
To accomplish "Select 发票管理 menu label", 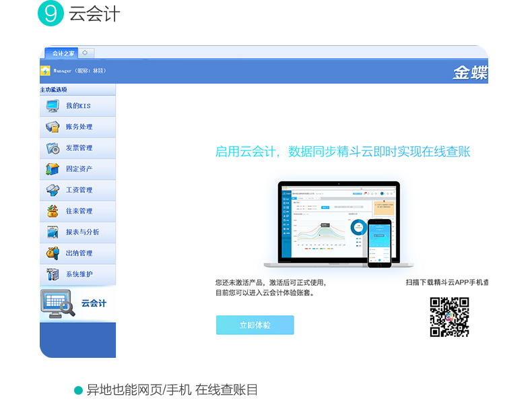I will coord(79,148).
